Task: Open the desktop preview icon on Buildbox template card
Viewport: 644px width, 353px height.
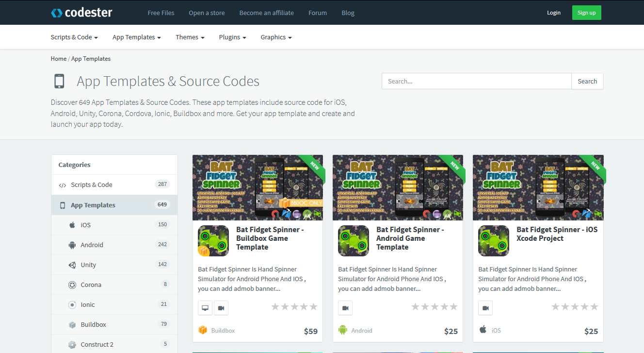Action: point(205,307)
